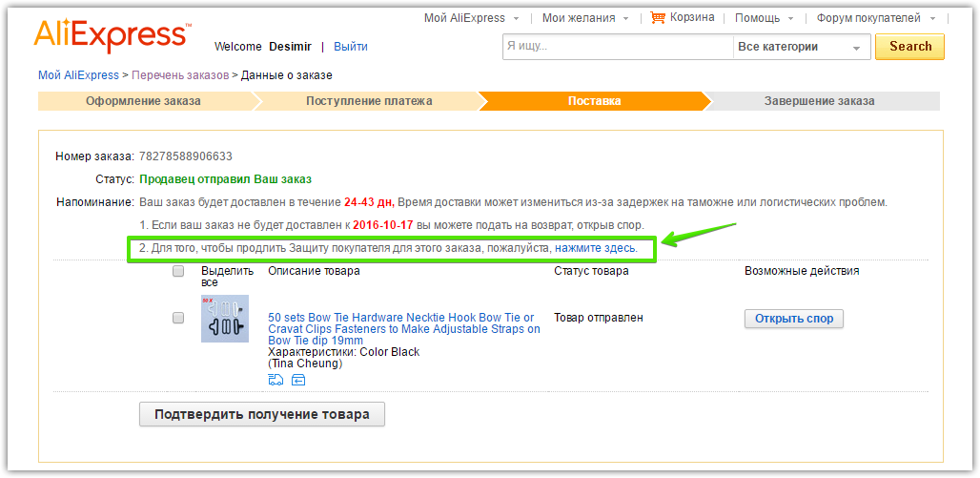Expand the Помощь dropdown menu

764,18
